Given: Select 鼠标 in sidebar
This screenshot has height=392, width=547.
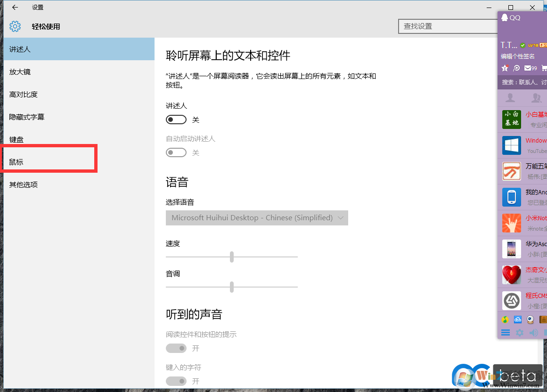Looking at the screenshot, I should (x=79, y=162).
